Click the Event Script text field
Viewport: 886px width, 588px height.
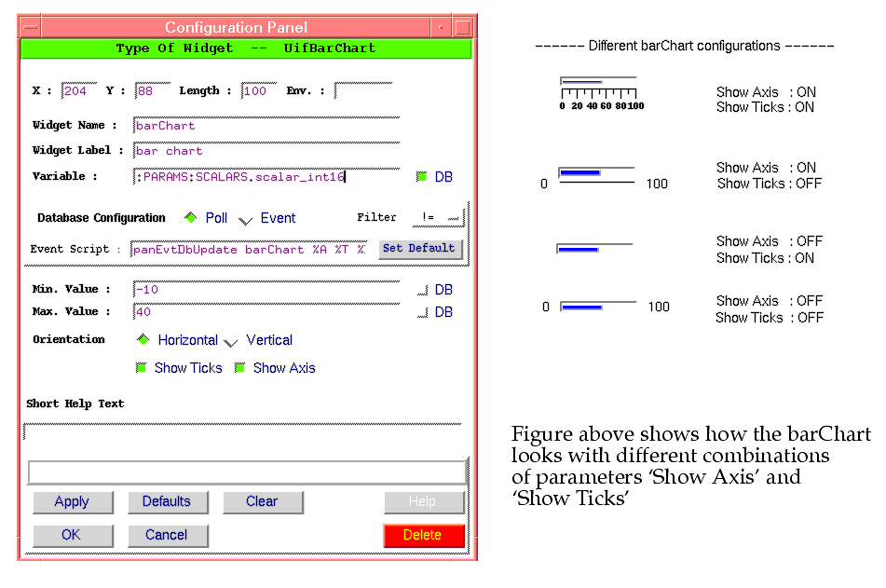click(x=251, y=250)
